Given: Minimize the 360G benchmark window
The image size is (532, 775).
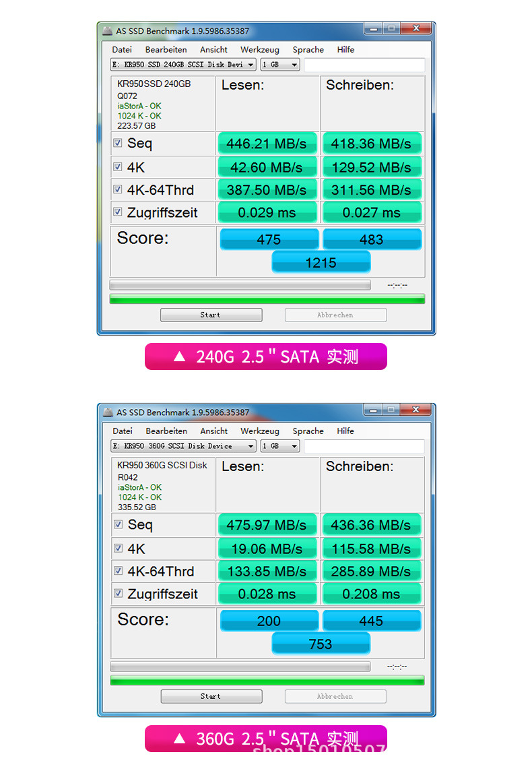Looking at the screenshot, I should 374,410.
